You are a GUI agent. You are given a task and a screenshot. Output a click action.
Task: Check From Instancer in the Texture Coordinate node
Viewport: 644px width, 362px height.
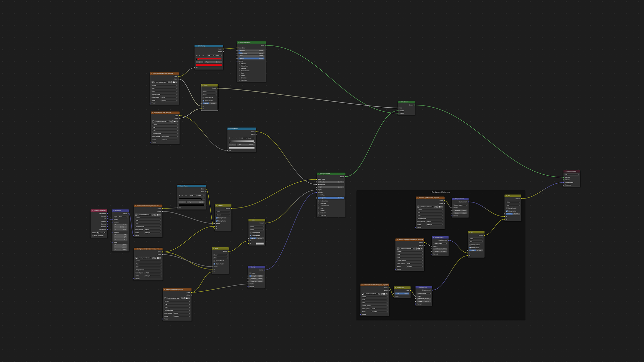93,236
